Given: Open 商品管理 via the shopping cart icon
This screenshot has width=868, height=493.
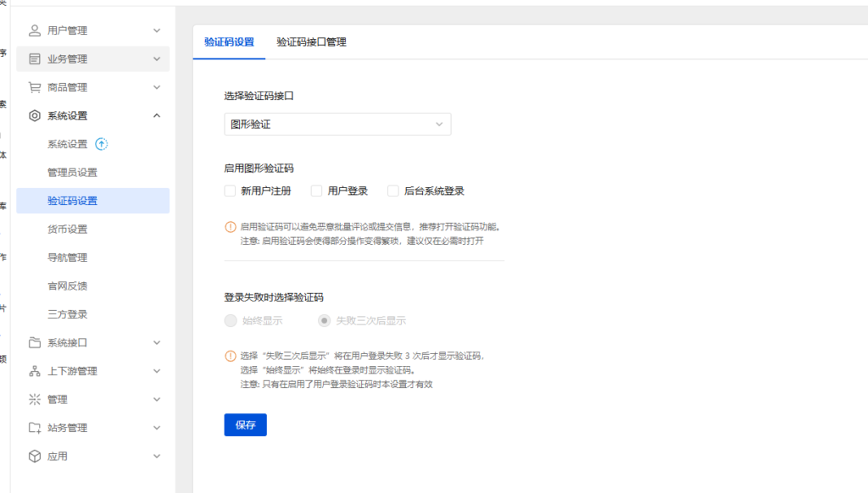Looking at the screenshot, I should click(33, 86).
